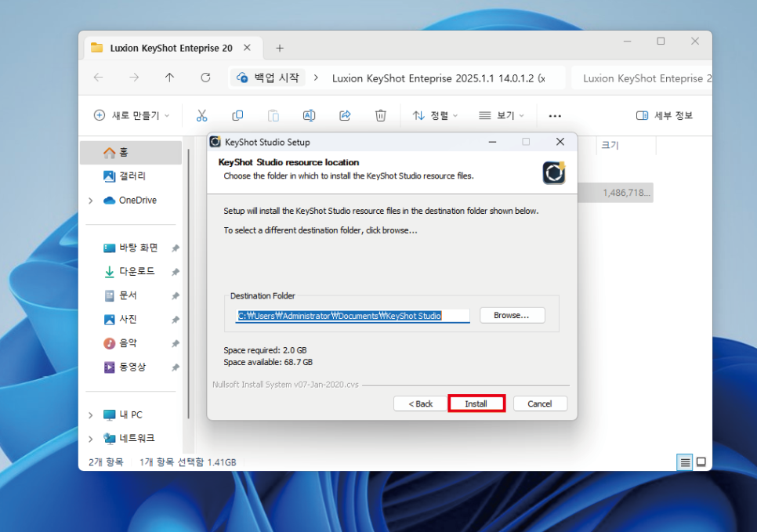This screenshot has width=757, height=532.
Task: Click the pin icon next to 문서
Action: click(176, 296)
